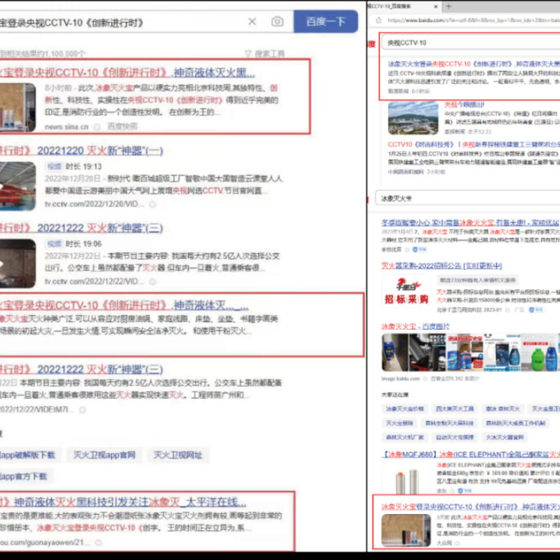
Task: Click icon after the 2022/12/22/VIDEtM7l URL
Action: (x=82, y=410)
